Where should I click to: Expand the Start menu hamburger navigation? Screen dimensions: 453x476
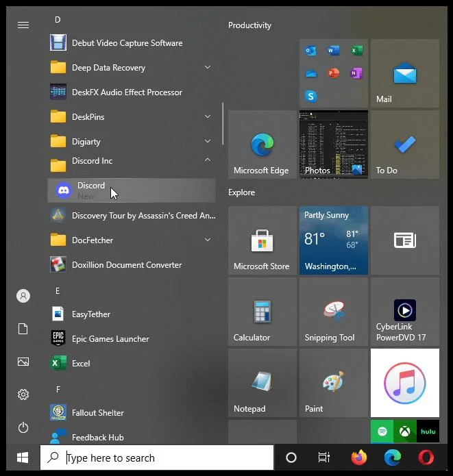coord(23,25)
